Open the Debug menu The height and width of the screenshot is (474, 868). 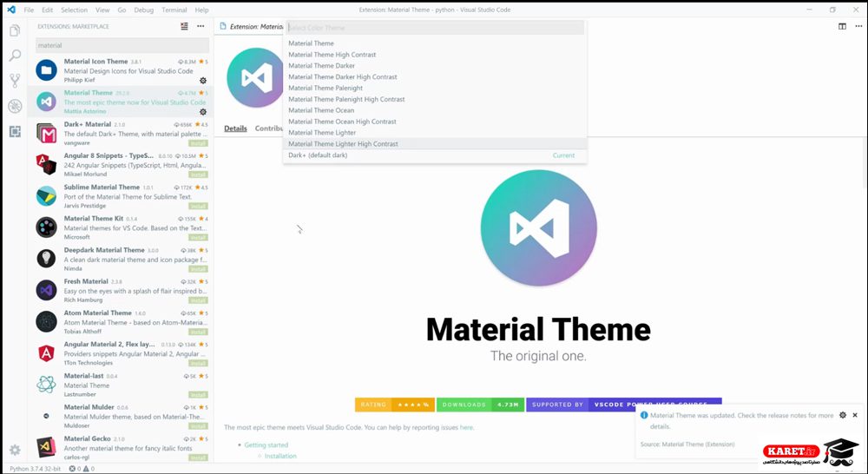tap(144, 10)
